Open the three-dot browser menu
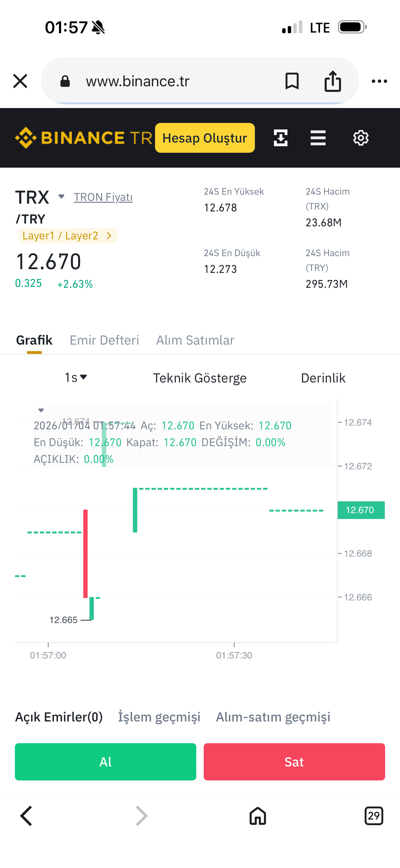400x868 pixels. click(x=379, y=81)
